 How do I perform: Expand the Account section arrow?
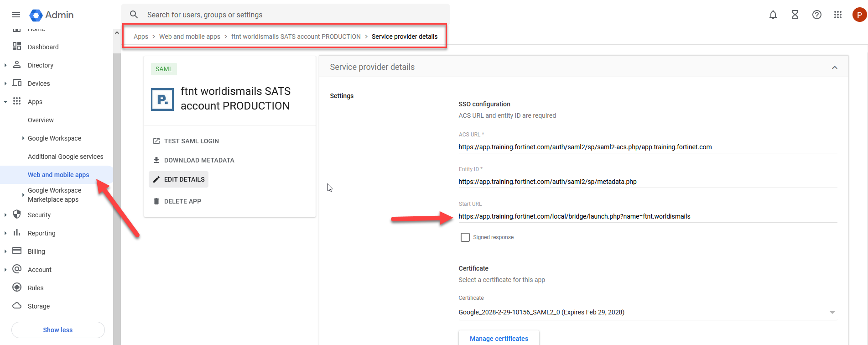point(5,270)
